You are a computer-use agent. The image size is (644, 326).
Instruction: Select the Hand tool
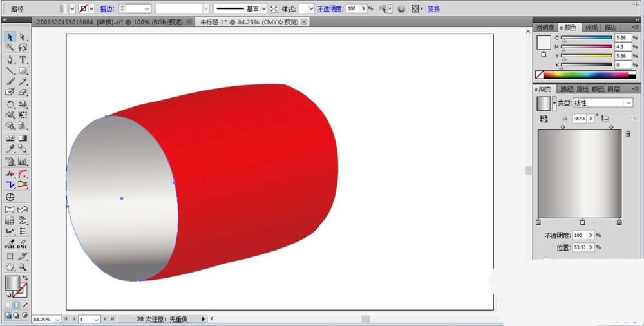pyautogui.click(x=10, y=267)
